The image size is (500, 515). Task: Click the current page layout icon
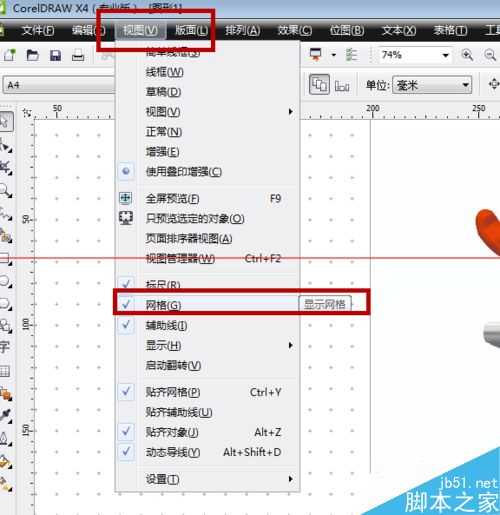click(342, 85)
